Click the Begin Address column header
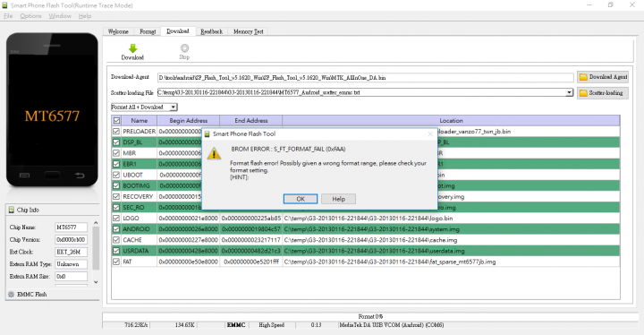The width and height of the screenshot is (644, 335). click(x=188, y=121)
